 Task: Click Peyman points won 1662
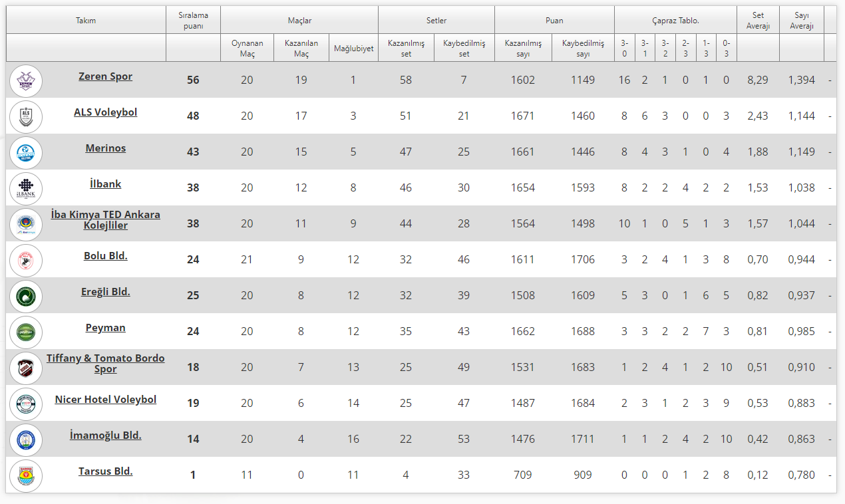coord(523,331)
